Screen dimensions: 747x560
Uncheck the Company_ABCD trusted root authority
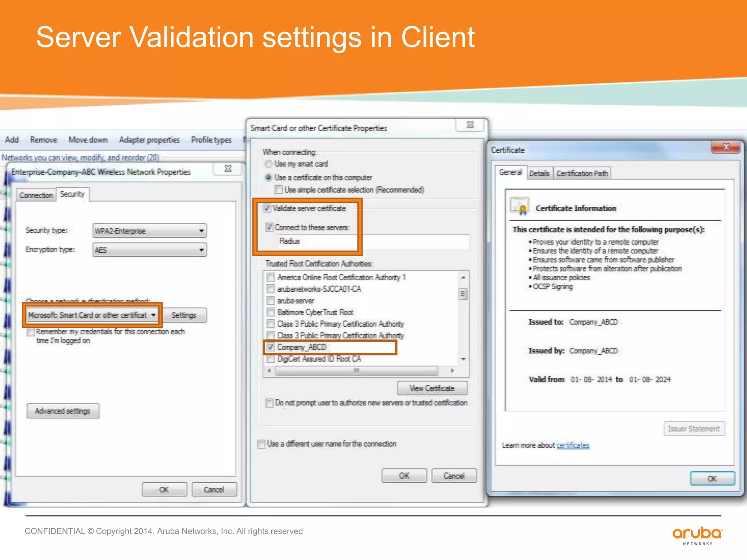270,347
